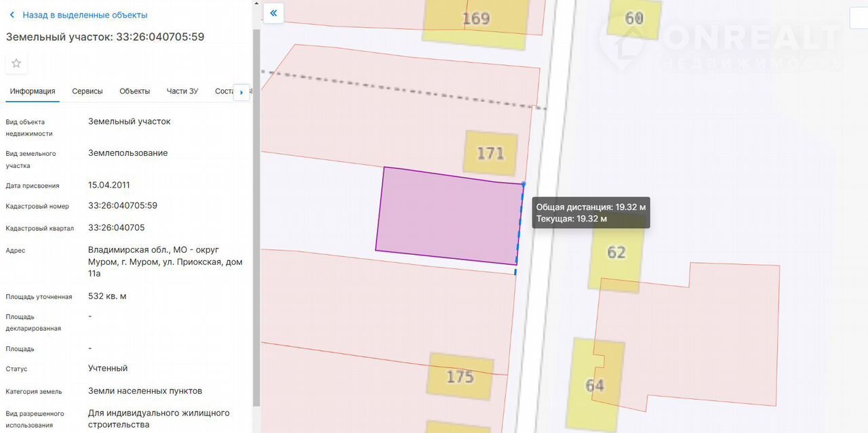Collapse the side panel with double-chevron button
This screenshot has width=868, height=433.
point(273,13)
